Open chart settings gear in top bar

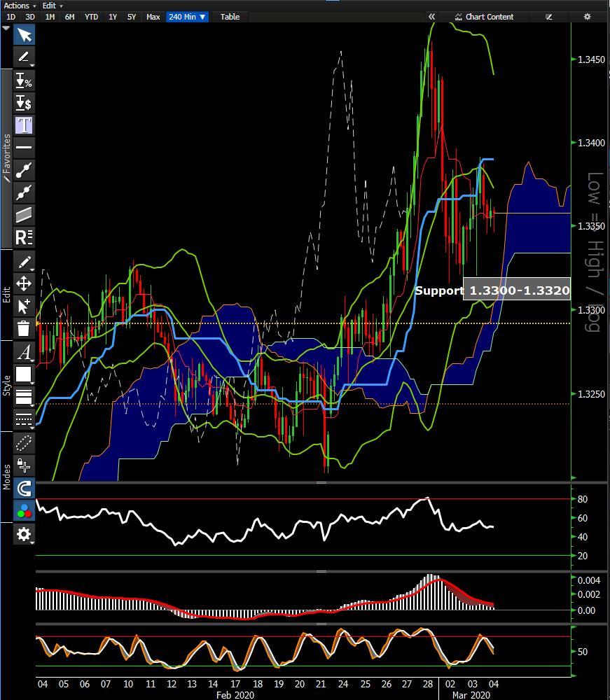[587, 17]
